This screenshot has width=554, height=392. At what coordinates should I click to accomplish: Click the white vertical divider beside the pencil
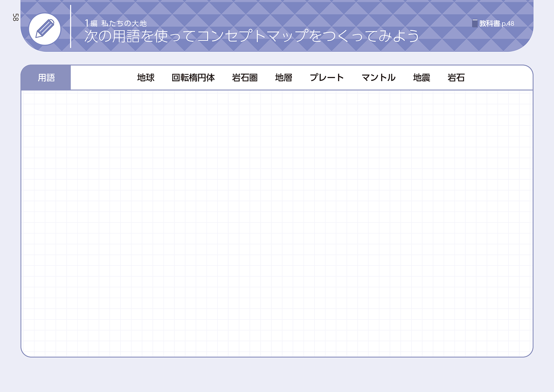coord(70,27)
